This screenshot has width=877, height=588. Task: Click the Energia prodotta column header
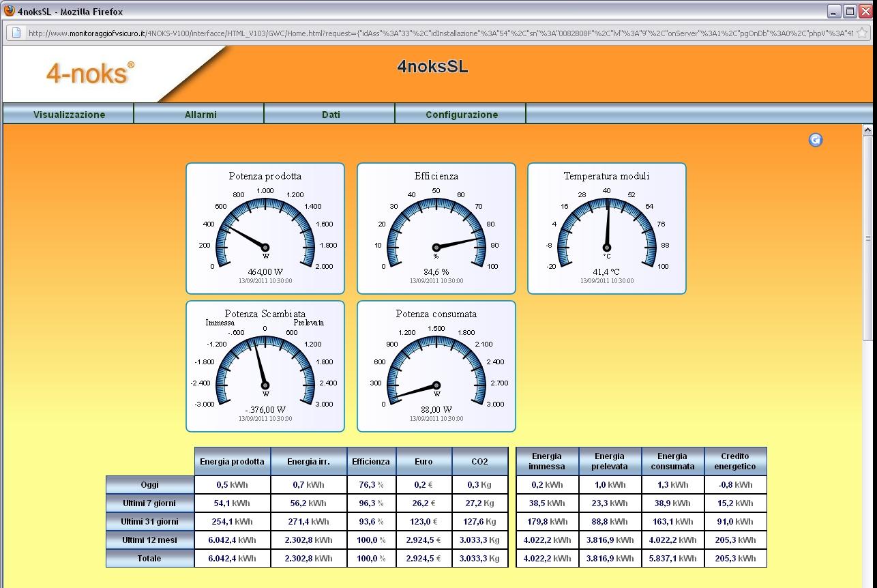coord(233,461)
